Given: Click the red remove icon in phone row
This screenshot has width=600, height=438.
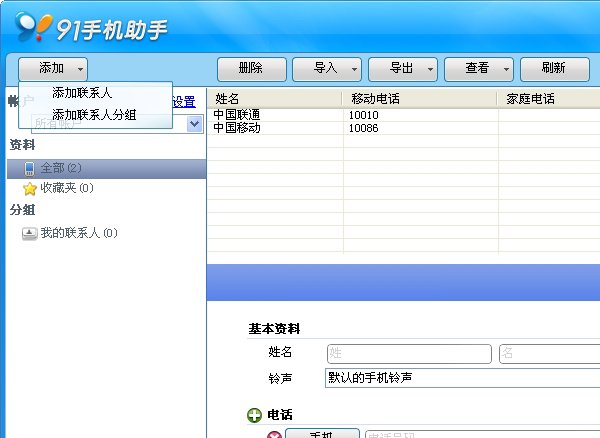Looking at the screenshot, I should 274,435.
